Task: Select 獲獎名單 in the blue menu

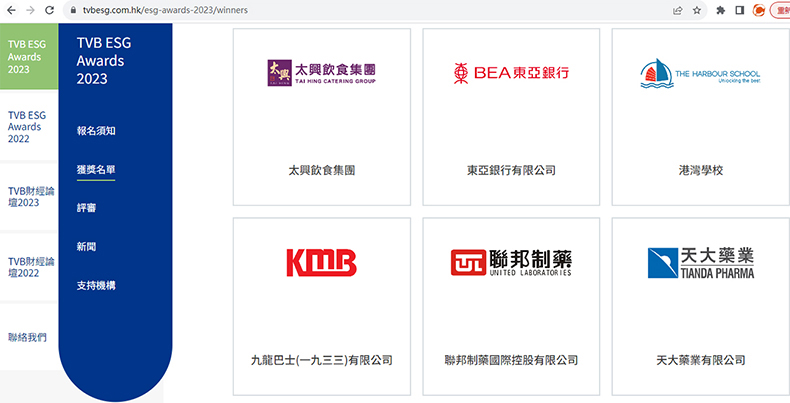Action: (96, 169)
